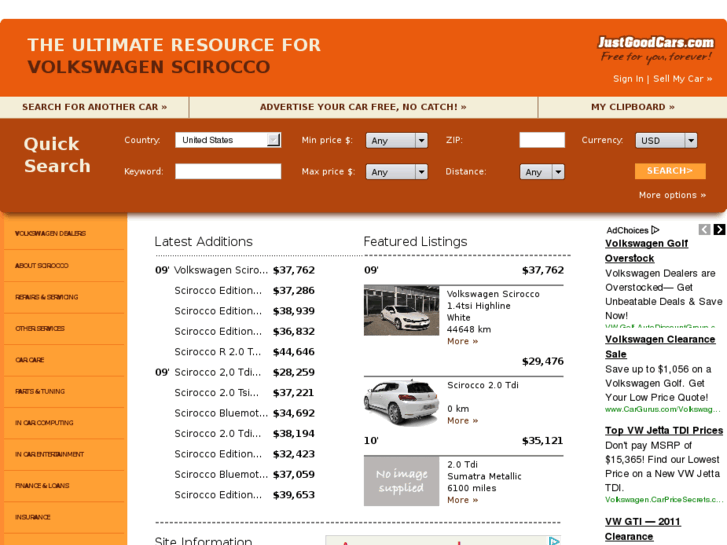Open Scirocco 2.0 Tdi $38,194 listing

[244, 433]
